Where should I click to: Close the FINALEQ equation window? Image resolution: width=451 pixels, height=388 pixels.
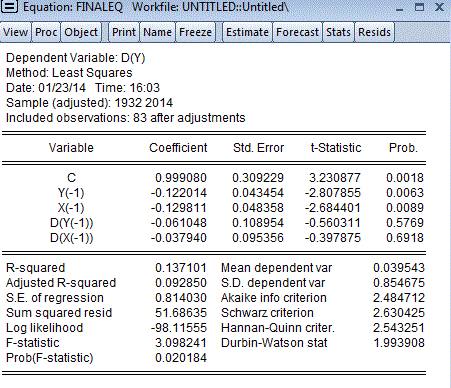440,7
